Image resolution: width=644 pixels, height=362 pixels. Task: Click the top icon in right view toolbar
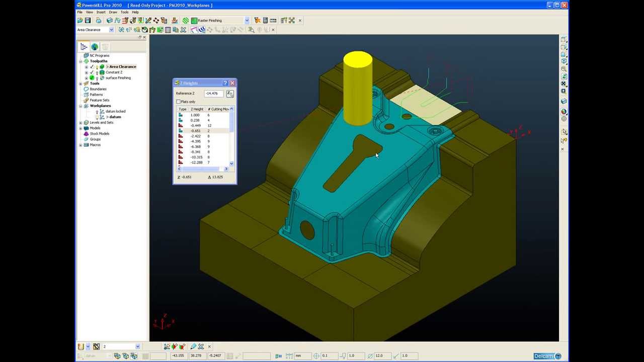click(x=563, y=39)
